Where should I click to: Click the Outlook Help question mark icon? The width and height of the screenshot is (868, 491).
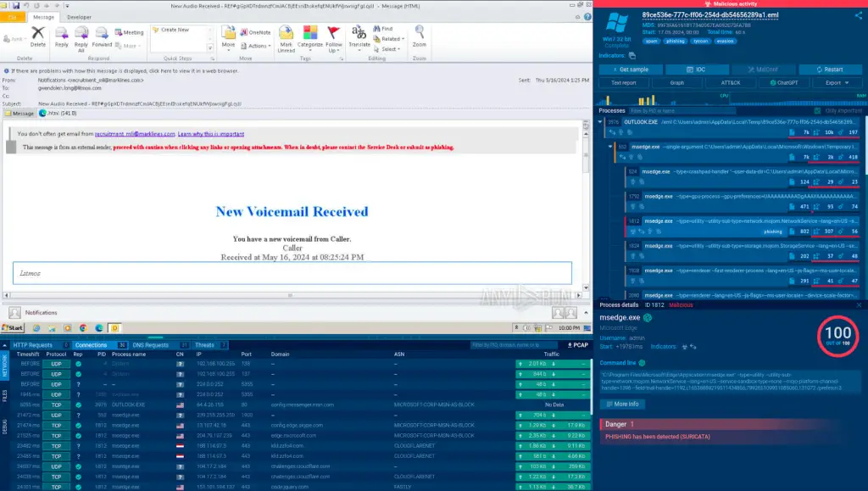point(587,17)
